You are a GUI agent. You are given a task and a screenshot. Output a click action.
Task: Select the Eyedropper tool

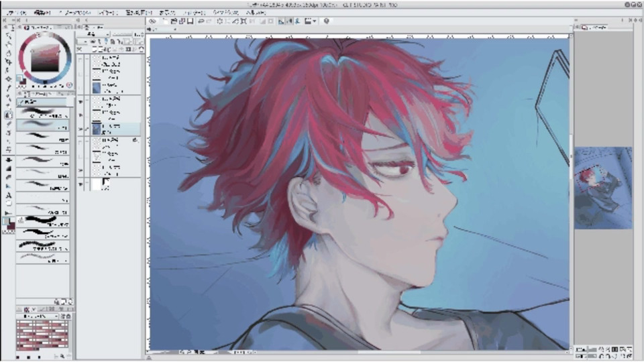point(8,88)
